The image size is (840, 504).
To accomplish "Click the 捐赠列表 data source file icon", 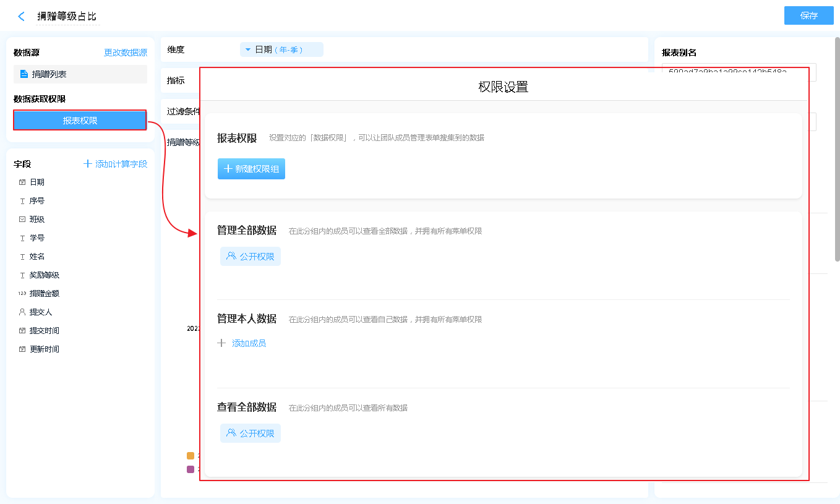I will click(24, 74).
